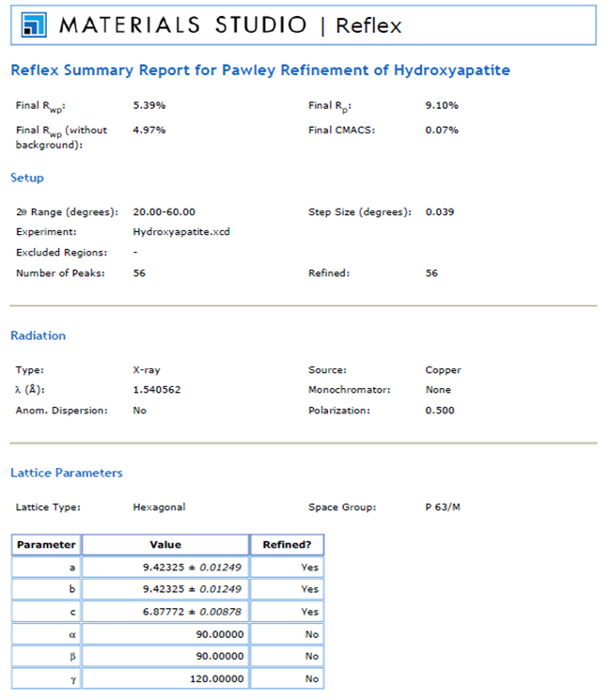Image resolution: width=610 pixels, height=700 pixels.
Task: Click the Reflex text in the banner
Action: coord(368,25)
